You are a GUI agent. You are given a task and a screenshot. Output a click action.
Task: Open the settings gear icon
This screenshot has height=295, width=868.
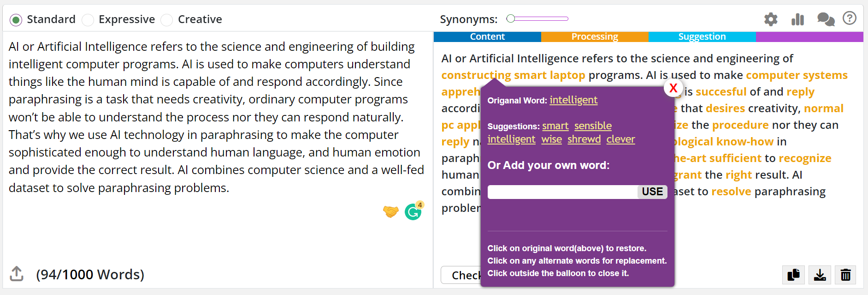(770, 19)
